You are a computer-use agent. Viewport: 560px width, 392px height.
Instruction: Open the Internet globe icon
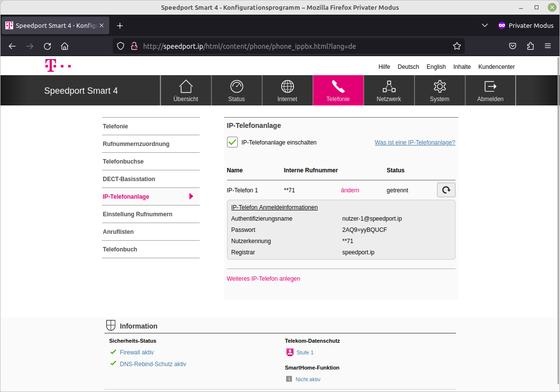[x=287, y=90]
